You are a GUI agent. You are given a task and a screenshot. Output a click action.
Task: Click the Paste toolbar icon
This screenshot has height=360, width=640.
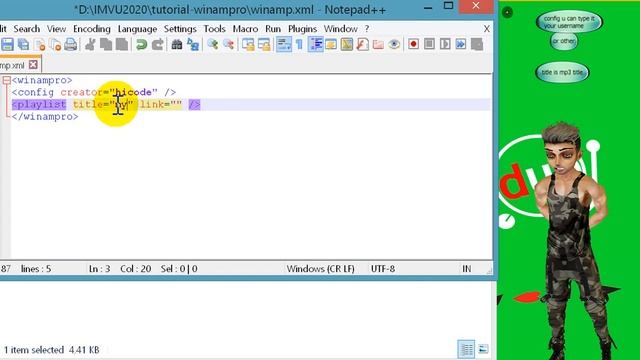tap(122, 44)
